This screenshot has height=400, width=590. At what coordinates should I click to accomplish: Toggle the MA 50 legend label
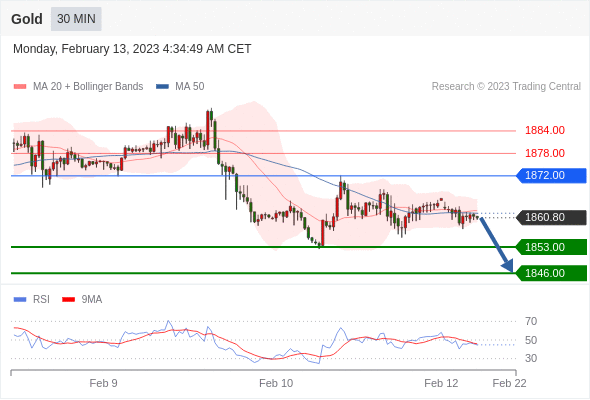pos(190,87)
